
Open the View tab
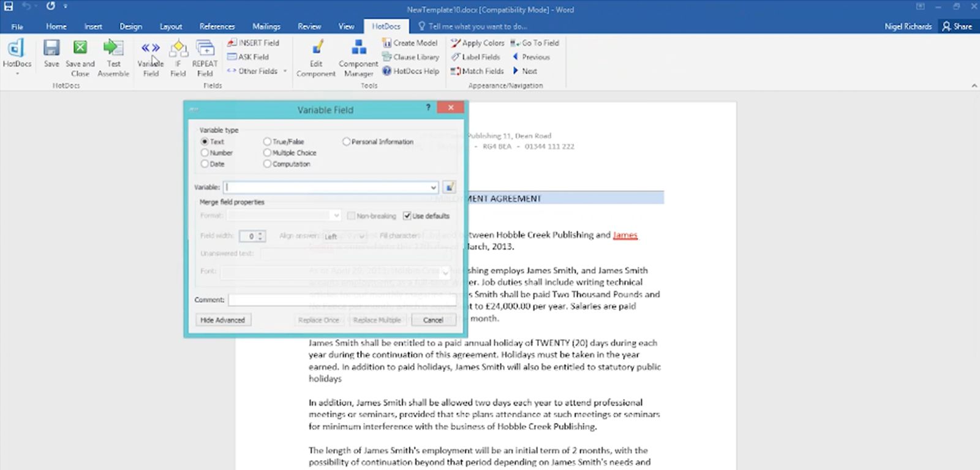tap(346, 26)
